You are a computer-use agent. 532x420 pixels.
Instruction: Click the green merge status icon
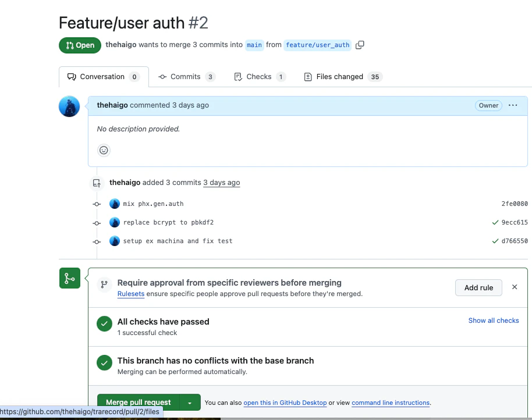click(70, 278)
